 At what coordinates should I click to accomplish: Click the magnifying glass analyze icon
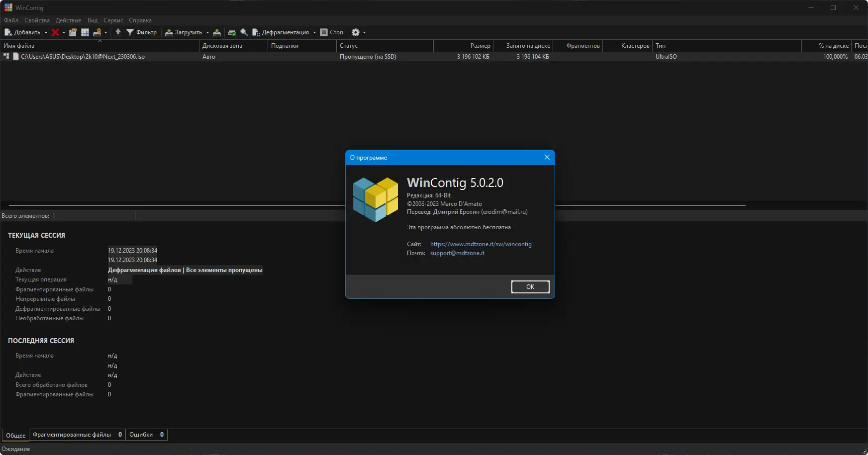click(x=244, y=32)
